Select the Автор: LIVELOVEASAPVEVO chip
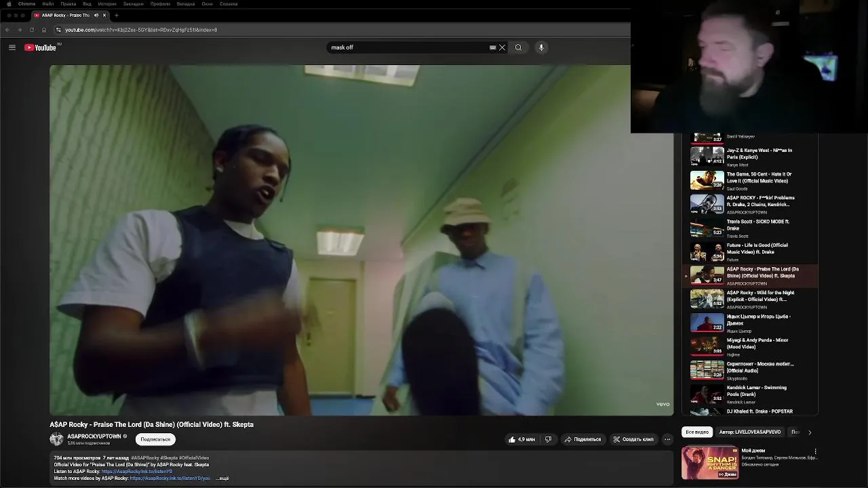The width and height of the screenshot is (868, 488). pos(750,432)
